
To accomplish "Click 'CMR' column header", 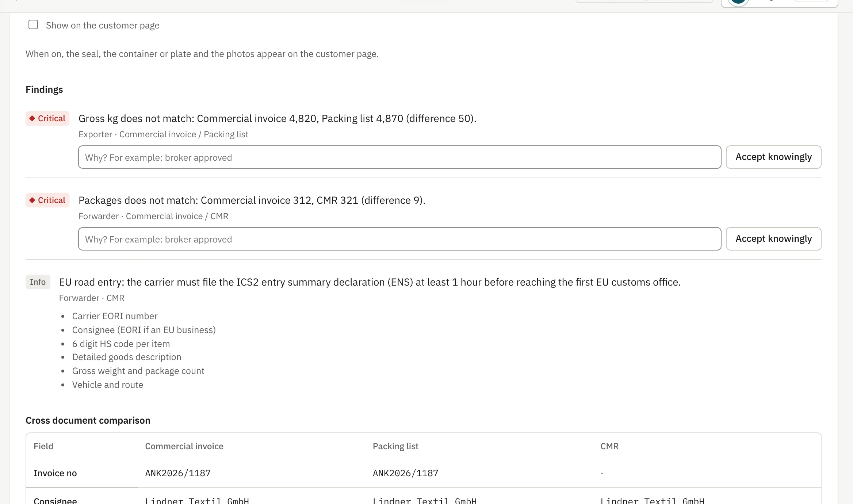I will (609, 446).
